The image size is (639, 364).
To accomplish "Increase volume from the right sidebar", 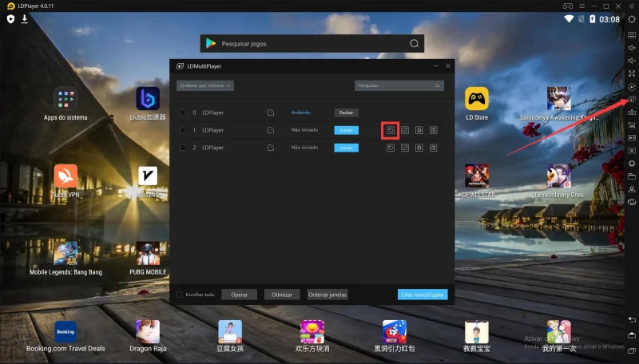I will click(632, 48).
